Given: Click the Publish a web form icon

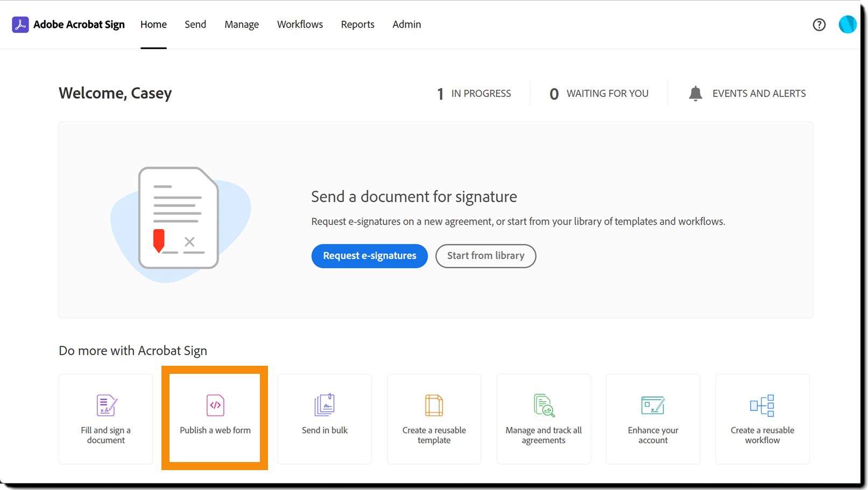Looking at the screenshot, I should tap(215, 405).
